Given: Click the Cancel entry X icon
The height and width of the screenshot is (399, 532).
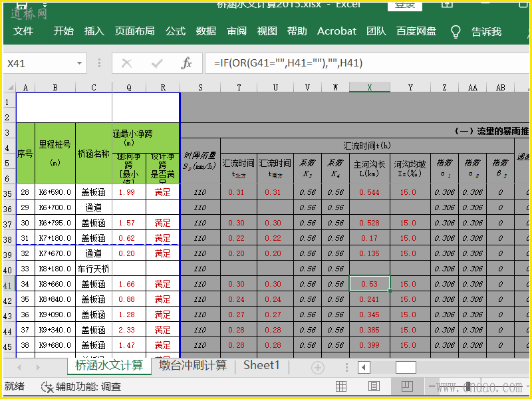Looking at the screenshot, I should point(127,63).
